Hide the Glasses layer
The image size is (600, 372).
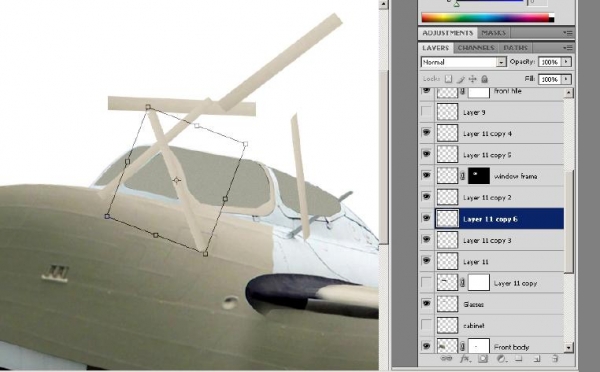click(x=426, y=304)
